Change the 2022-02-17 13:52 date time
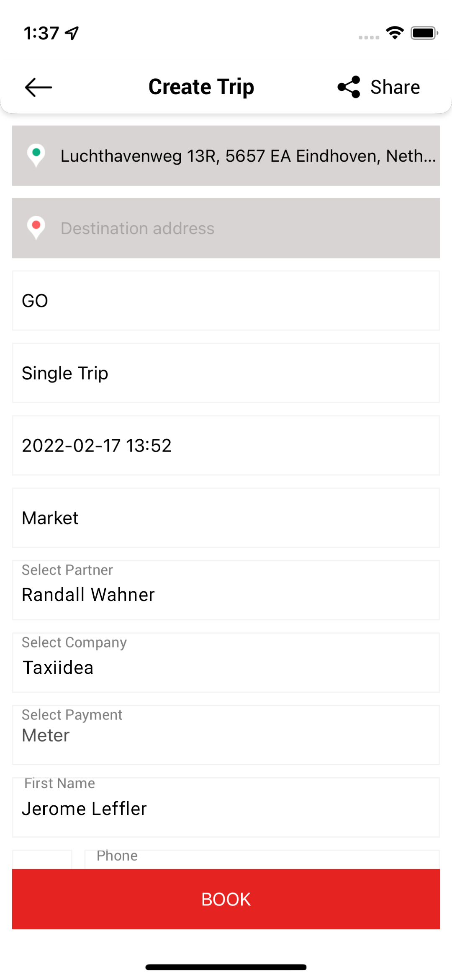This screenshot has width=452, height=980. pos(226,446)
